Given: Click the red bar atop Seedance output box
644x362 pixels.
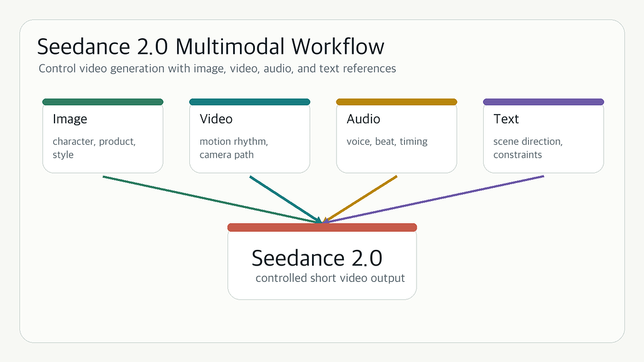Looking at the screenshot, I should pos(322,227).
